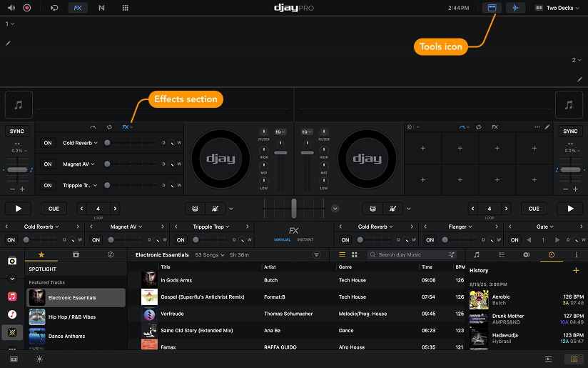588x368 pixels.
Task: Open the left deck FX tab dropdown
Action: tap(128, 127)
